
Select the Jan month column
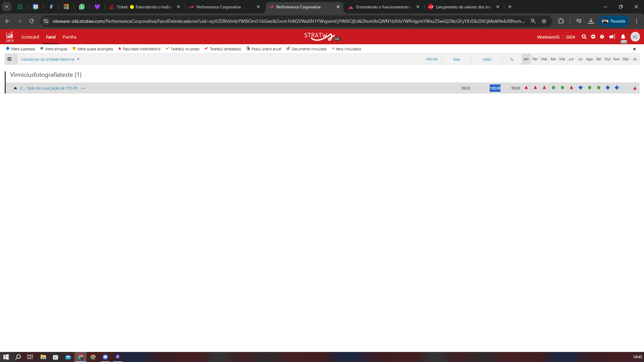click(x=526, y=59)
